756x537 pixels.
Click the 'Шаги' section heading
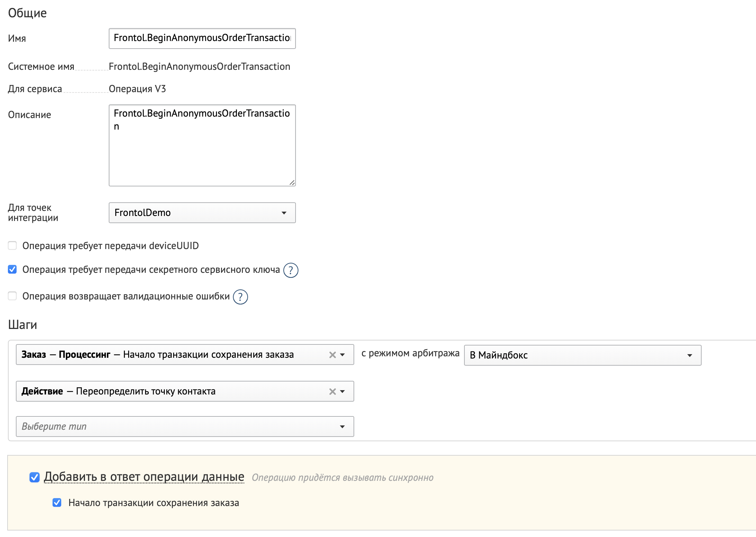click(x=22, y=325)
